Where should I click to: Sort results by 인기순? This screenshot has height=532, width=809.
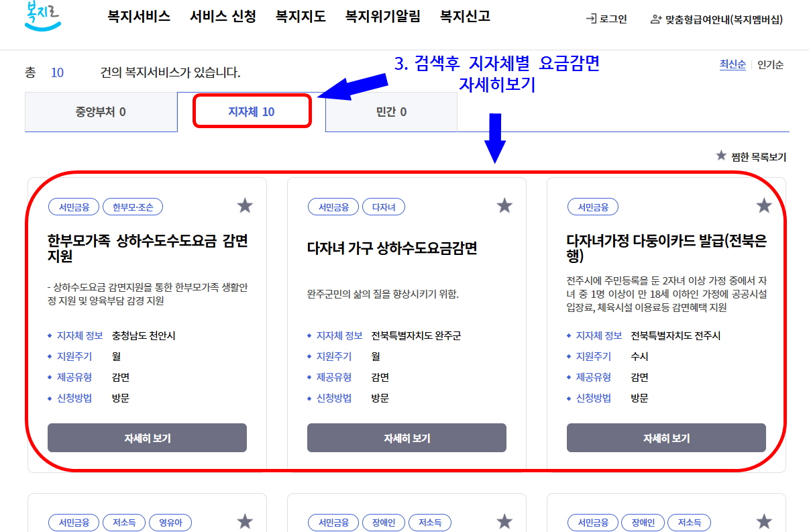tap(770, 64)
